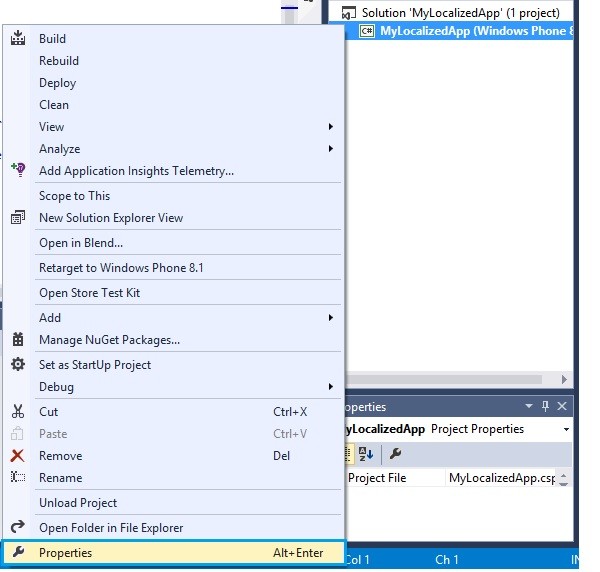Open the Analyze submenu
This screenshot has height=572, width=600.
tap(172, 148)
